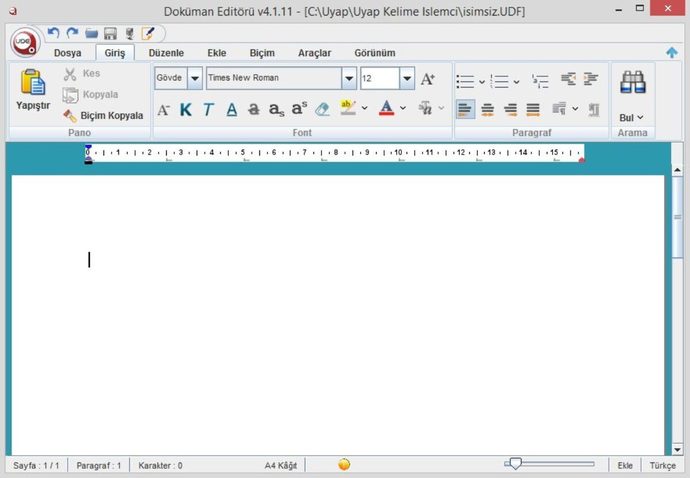
Task: Open highlight color dropdown arrow
Action: coord(364,108)
